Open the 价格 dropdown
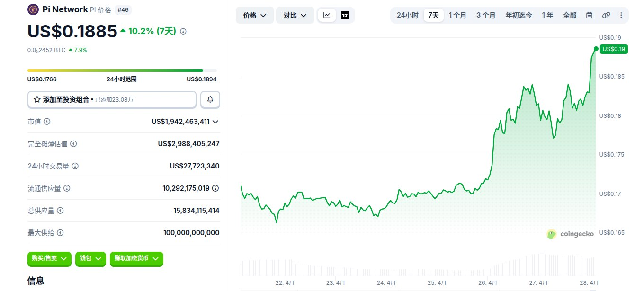Image resolution: width=644 pixels, height=291 pixels. 255,15
